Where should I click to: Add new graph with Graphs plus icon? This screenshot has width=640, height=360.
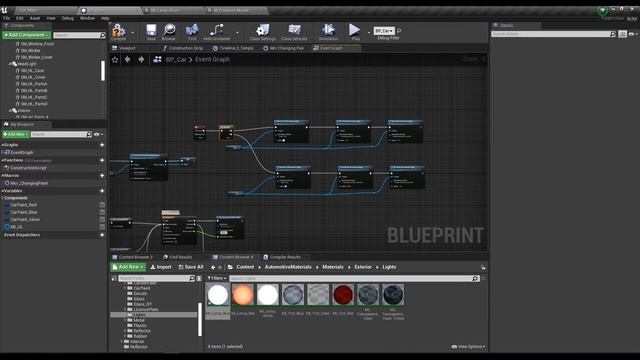(102, 145)
